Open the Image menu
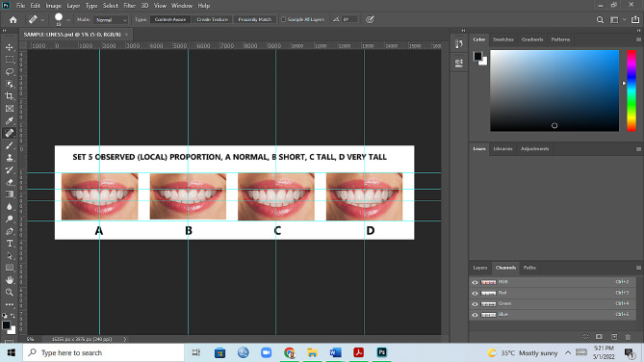The width and height of the screenshot is (644, 362). (53, 6)
